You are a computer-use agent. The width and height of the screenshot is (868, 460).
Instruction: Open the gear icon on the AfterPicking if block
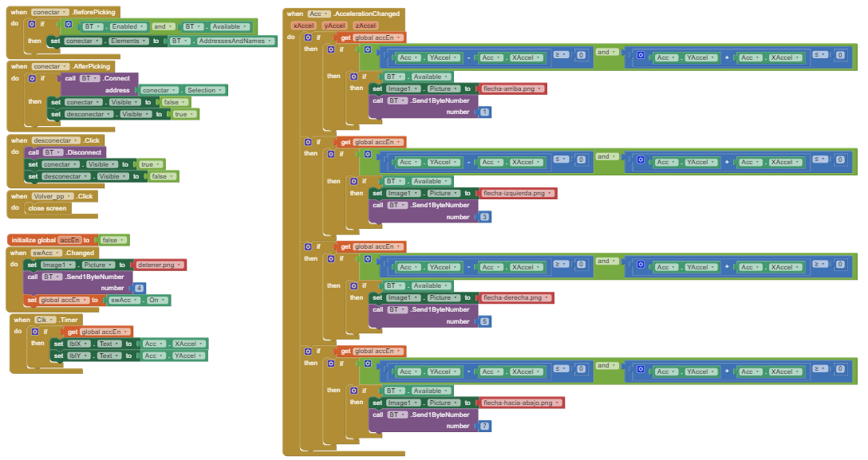coord(32,78)
